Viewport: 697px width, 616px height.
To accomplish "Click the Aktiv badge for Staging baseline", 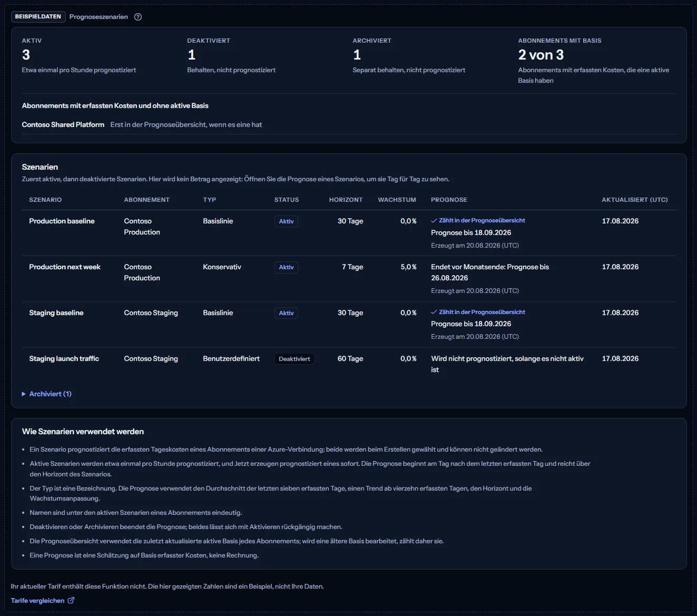I will [287, 313].
